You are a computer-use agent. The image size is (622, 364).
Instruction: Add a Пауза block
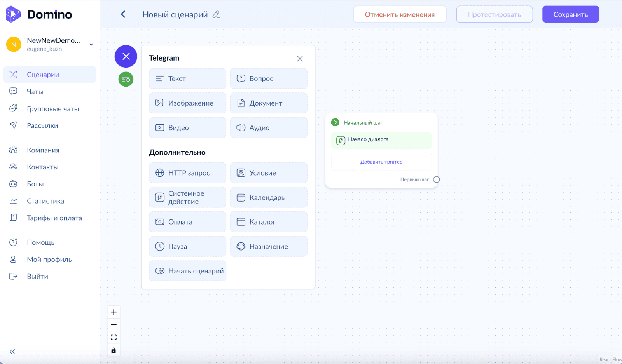point(187,246)
